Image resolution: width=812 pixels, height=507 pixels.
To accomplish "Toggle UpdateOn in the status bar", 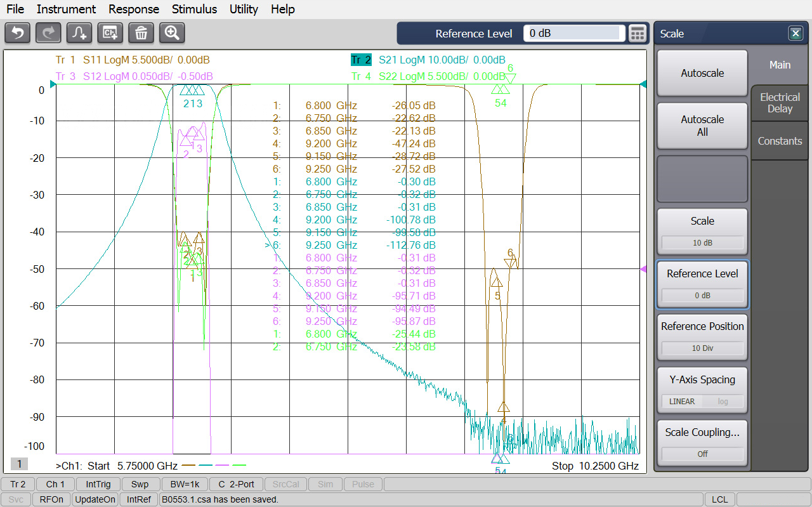I will pos(95,499).
